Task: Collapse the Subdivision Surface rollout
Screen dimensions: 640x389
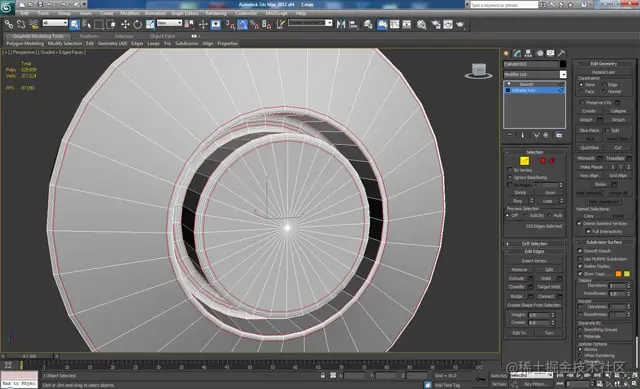Action: tap(604, 242)
